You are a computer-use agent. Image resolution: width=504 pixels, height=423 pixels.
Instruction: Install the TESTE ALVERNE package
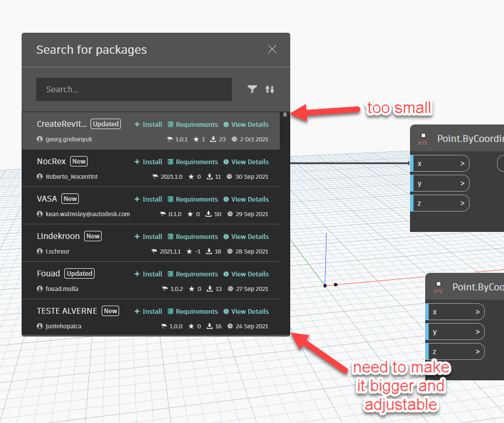pyautogui.click(x=148, y=311)
